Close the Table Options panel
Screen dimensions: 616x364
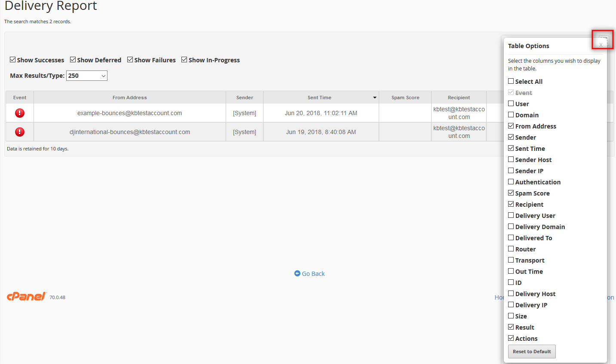pyautogui.click(x=601, y=45)
